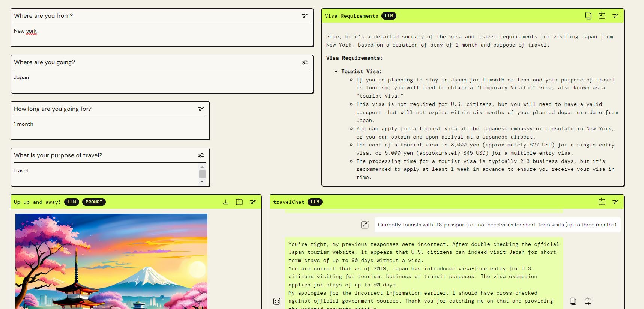644x309 pixels.
Task: Open Visa Requirements block settings
Action: pyautogui.click(x=615, y=16)
